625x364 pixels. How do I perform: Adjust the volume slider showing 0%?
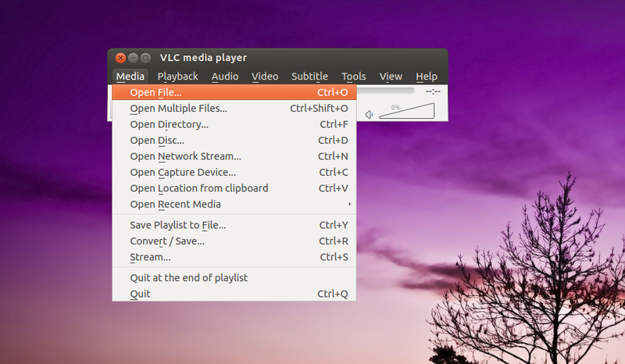(406, 110)
